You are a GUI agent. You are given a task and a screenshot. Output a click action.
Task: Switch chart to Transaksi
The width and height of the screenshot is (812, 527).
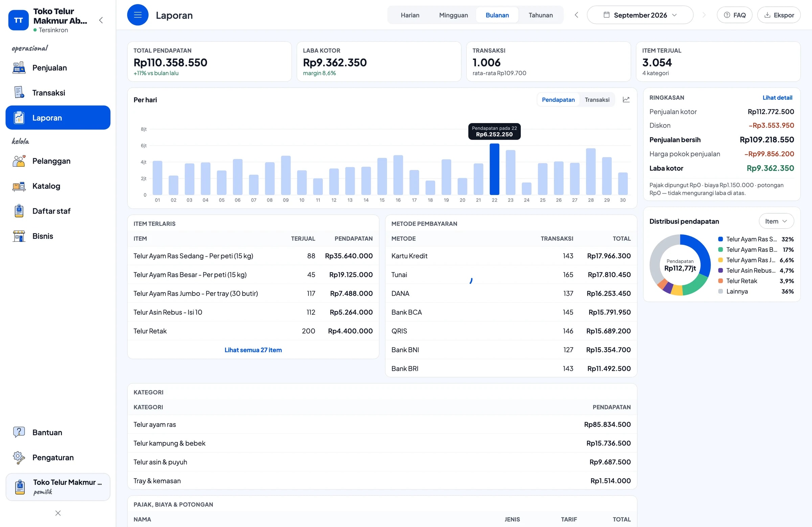[597, 99]
